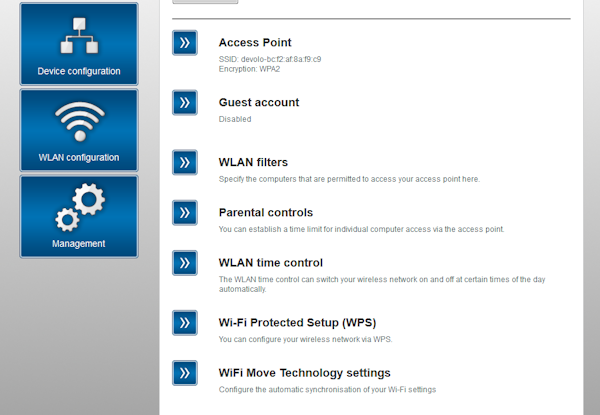600x415 pixels.
Task: Open the Access Point heading link
Action: pyautogui.click(x=255, y=43)
